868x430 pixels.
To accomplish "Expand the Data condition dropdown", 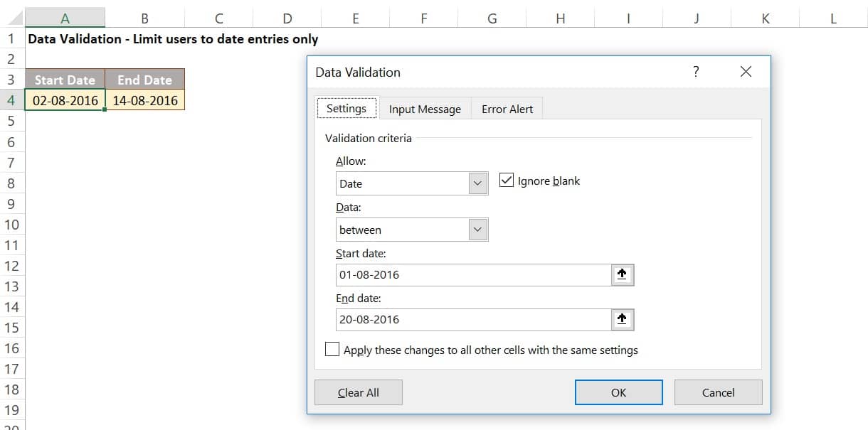I will (478, 230).
